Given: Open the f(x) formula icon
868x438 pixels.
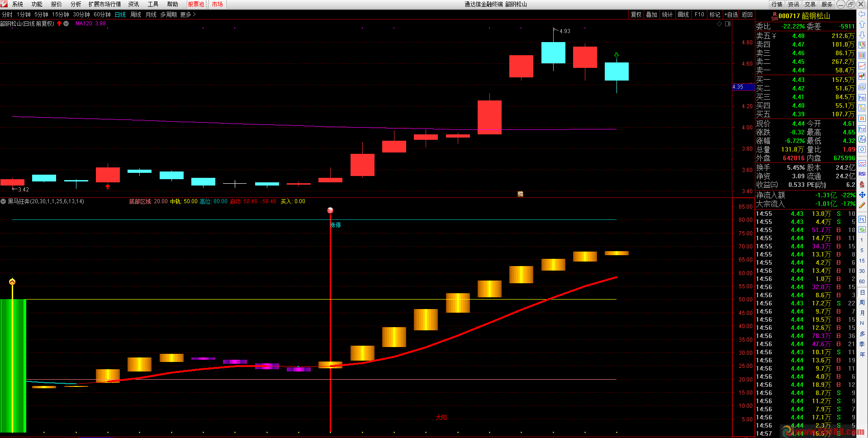Looking at the screenshot, I should 862,139.
